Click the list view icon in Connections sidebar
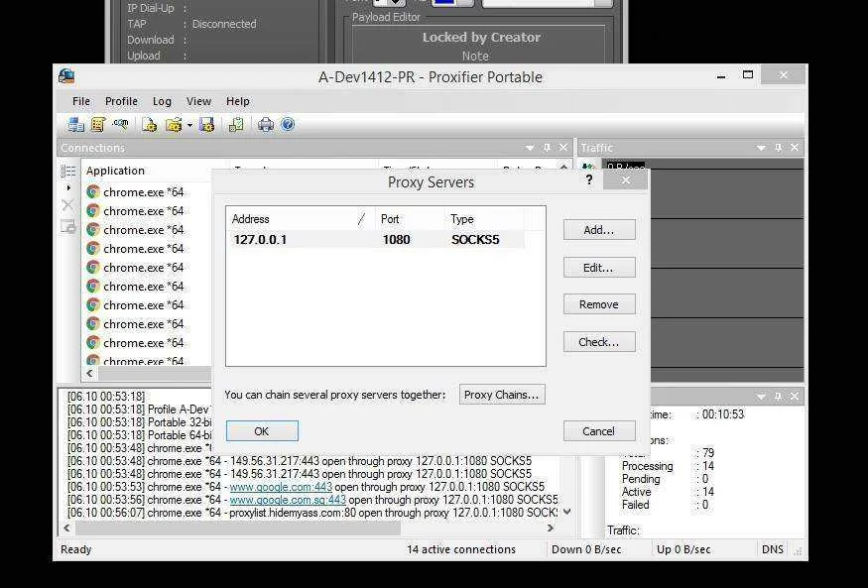 click(68, 171)
